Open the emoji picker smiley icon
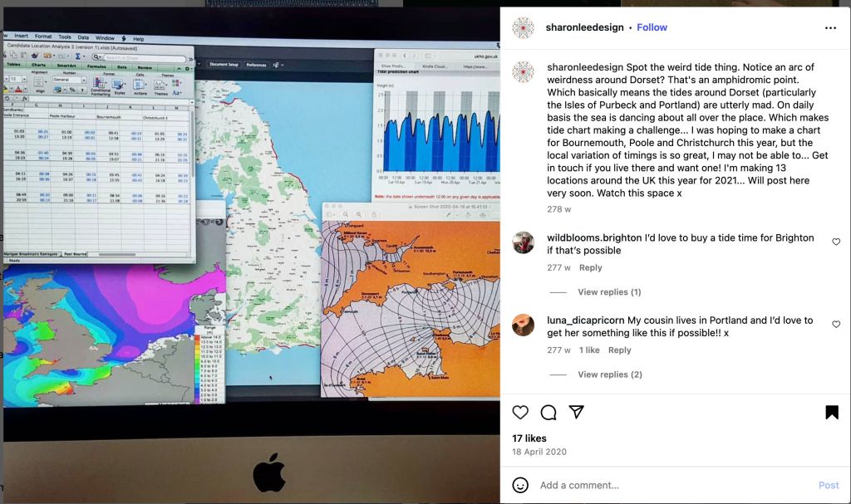The width and height of the screenshot is (851, 504). [x=520, y=485]
